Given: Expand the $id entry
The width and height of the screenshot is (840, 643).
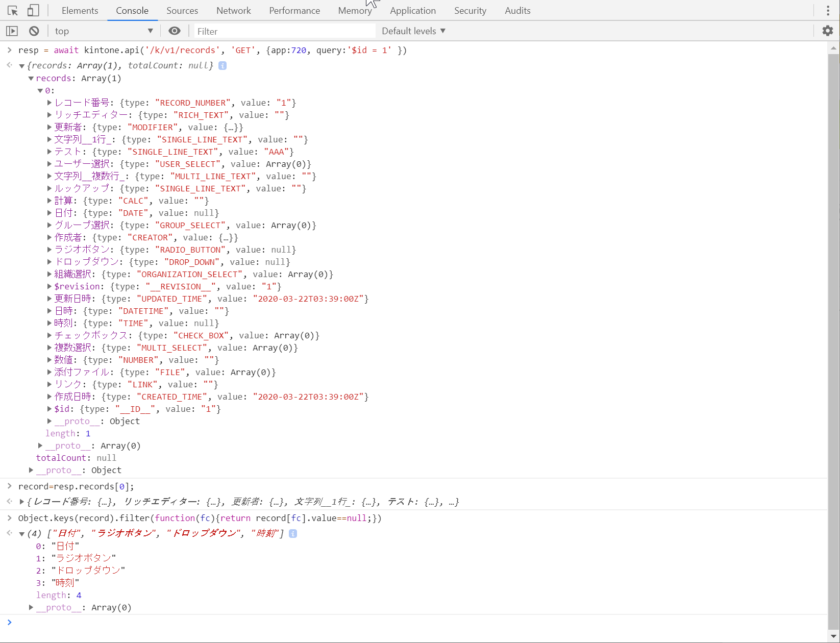Looking at the screenshot, I should coord(50,409).
